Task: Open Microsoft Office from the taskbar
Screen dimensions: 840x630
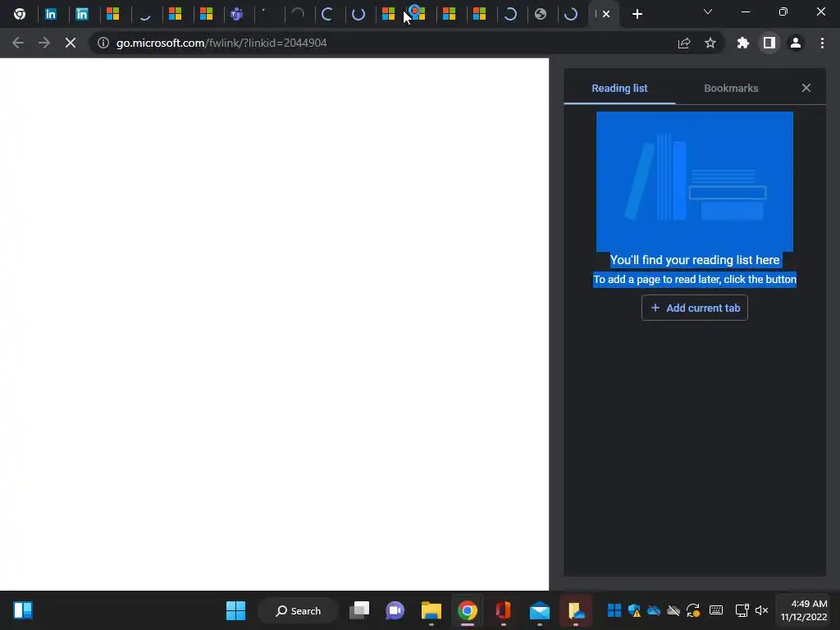Action: click(x=503, y=610)
